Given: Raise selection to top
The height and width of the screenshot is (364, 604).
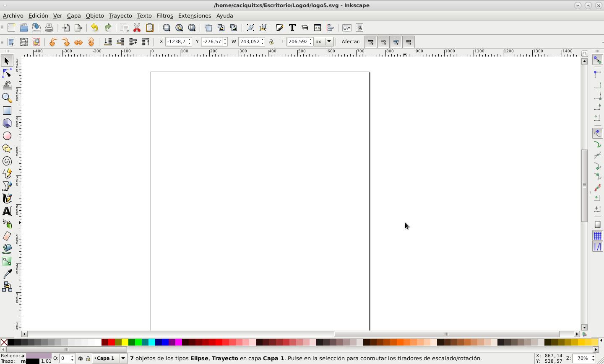Looking at the screenshot, I should [146, 42].
